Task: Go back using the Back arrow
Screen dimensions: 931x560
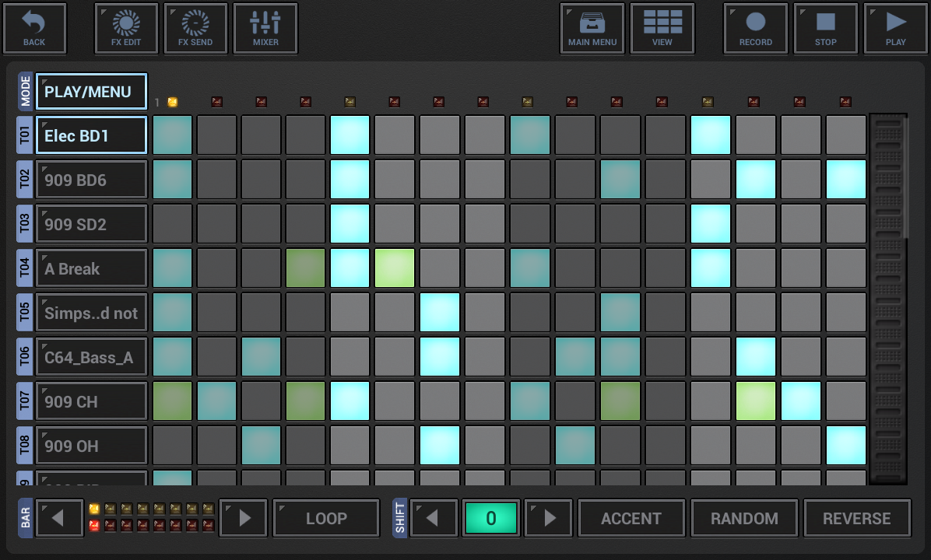Action: click(x=34, y=29)
